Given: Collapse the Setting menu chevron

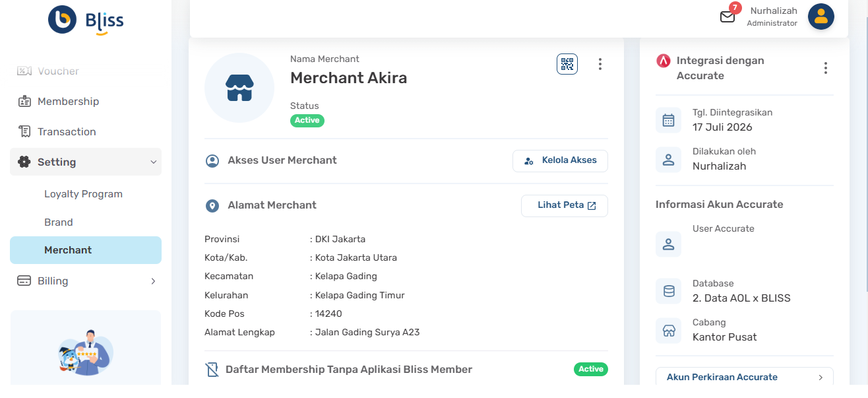Looking at the screenshot, I should pos(154,162).
